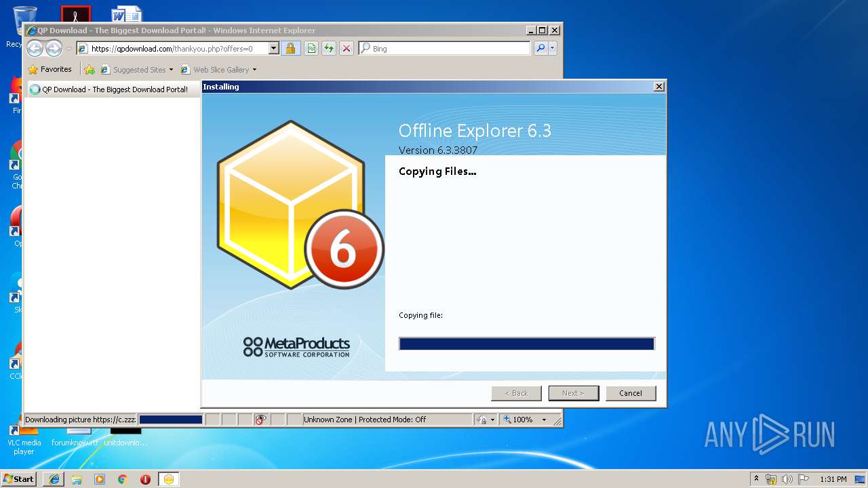
Task: Click the disabled Back button in installer
Action: [516, 393]
